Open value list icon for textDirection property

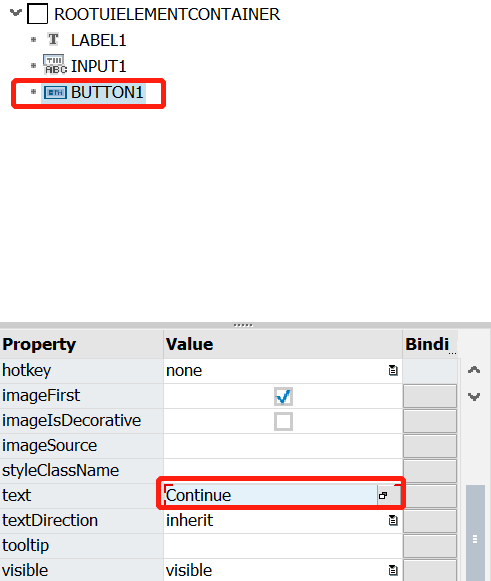tap(393, 520)
